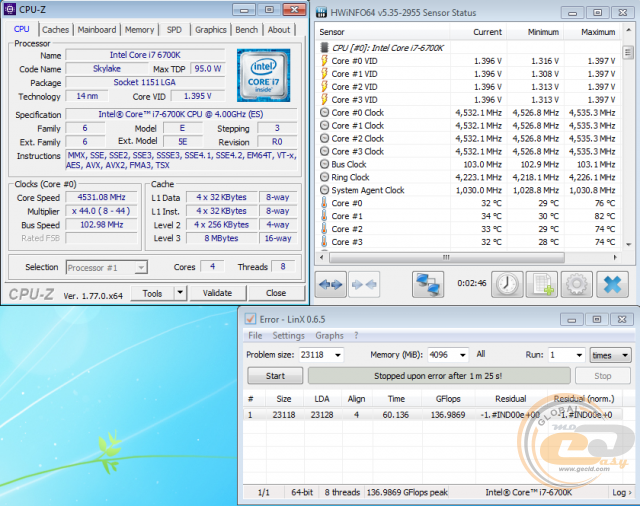The height and width of the screenshot is (506, 640).
Task: Click the CPU-Z title bar app icon
Action: (x=10, y=9)
